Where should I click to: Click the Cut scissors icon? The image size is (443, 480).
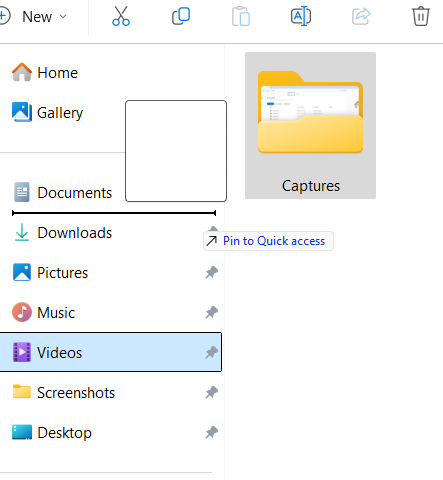(121, 16)
